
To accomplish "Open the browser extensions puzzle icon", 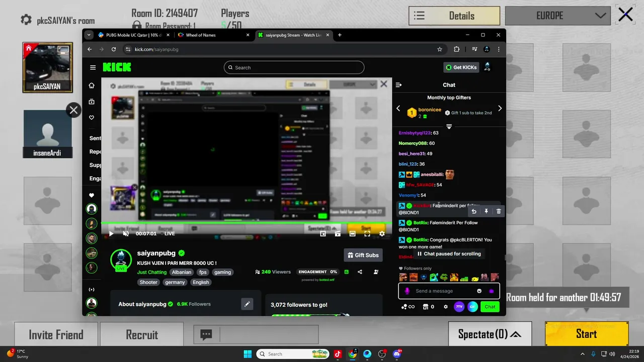I will (x=456, y=49).
